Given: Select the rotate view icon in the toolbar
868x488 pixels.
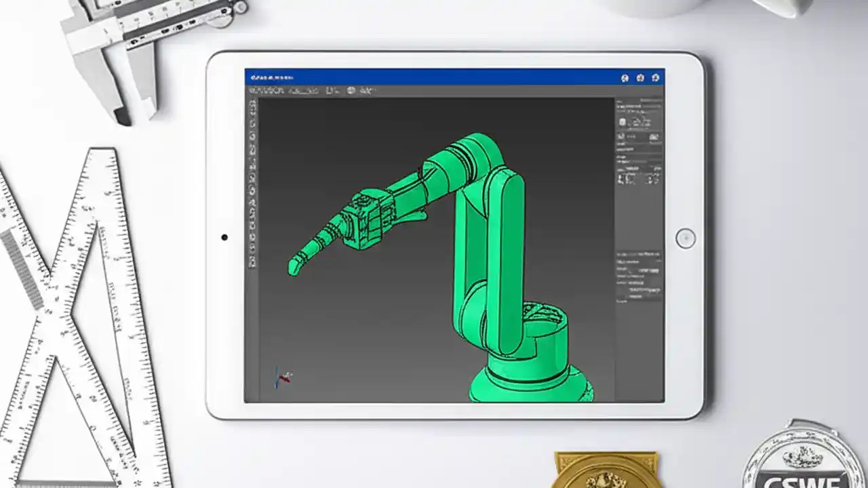Looking at the screenshot, I should (367, 89).
